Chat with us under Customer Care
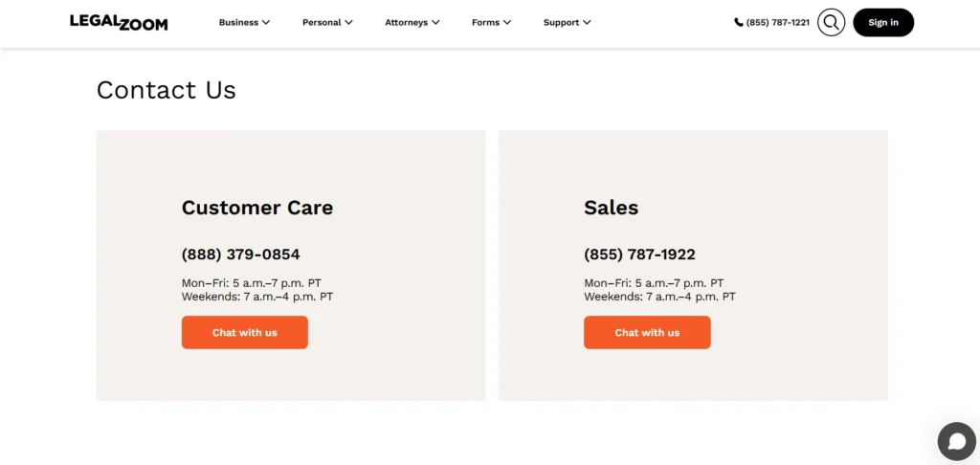Viewport: 980px width, 465px height. point(245,333)
